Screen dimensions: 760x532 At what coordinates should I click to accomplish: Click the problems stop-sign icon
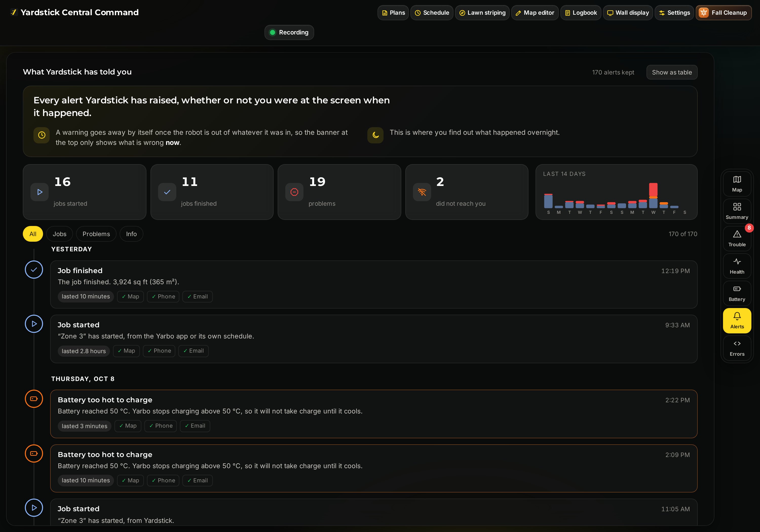click(x=294, y=192)
